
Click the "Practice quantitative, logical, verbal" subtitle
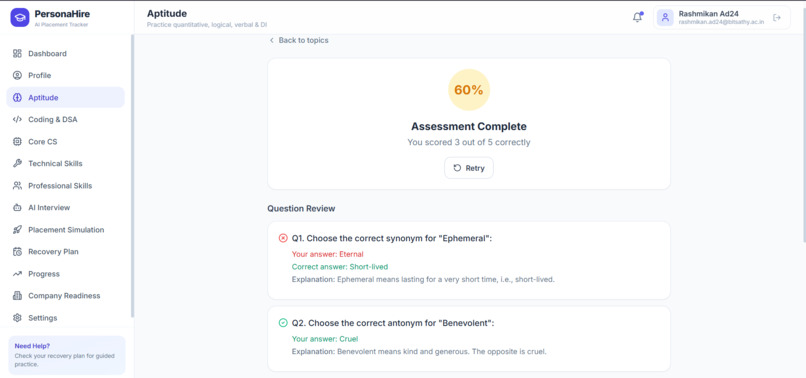(207, 25)
